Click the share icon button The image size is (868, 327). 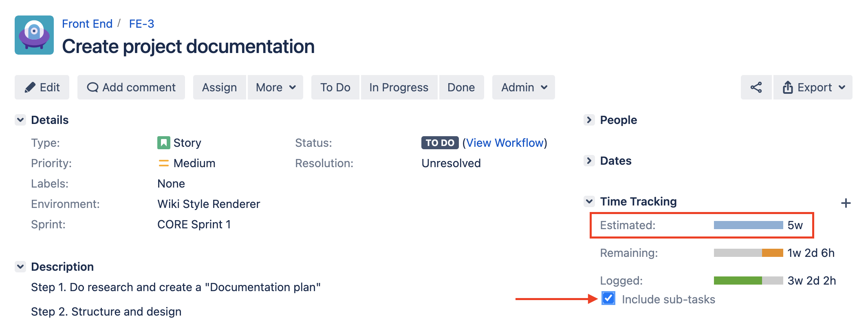(756, 87)
